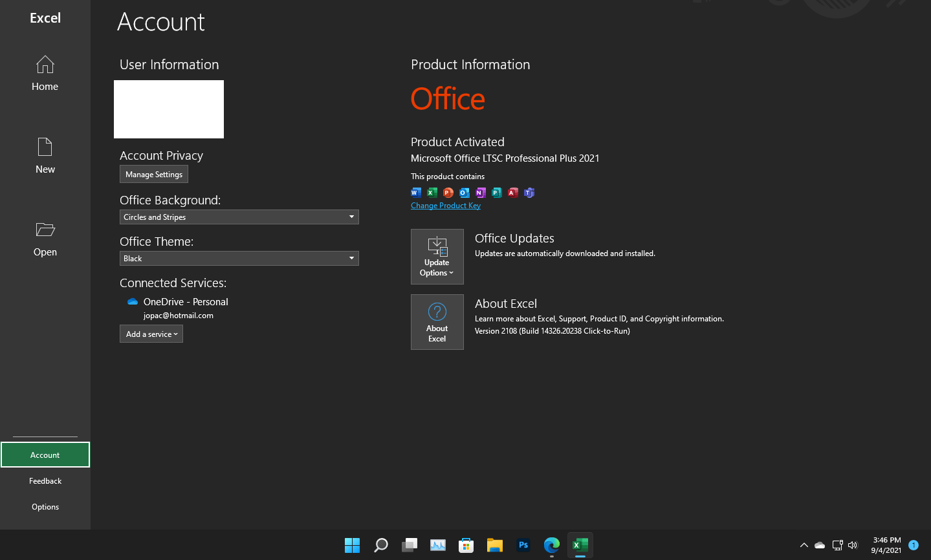Open the clock showing 3:46 PM
The width and height of the screenshot is (931, 560).
(x=886, y=545)
